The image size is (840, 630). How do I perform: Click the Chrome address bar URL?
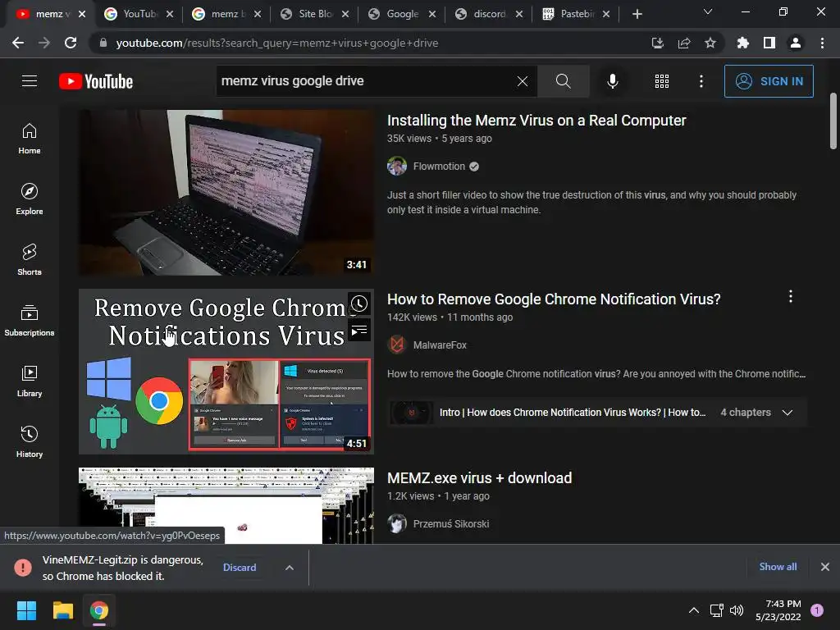click(277, 43)
